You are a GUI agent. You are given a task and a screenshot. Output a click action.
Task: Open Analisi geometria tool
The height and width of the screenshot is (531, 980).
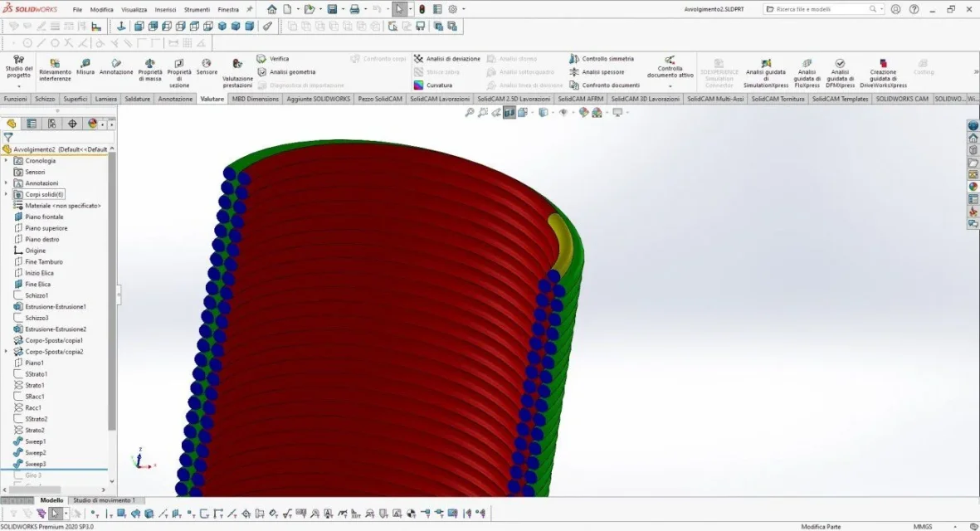coord(285,72)
